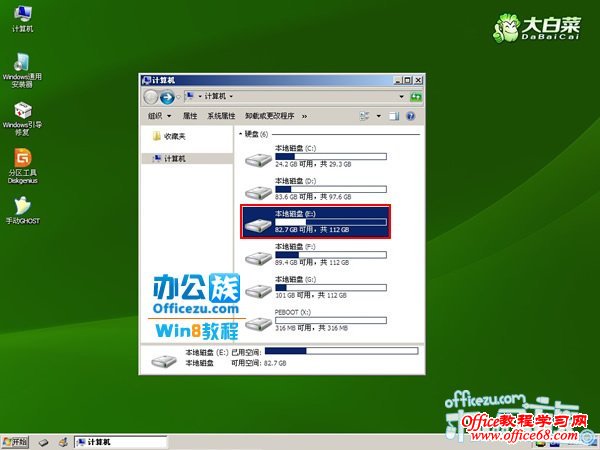Click the 属性 toolbar button
The width and height of the screenshot is (600, 450).
tap(190, 116)
